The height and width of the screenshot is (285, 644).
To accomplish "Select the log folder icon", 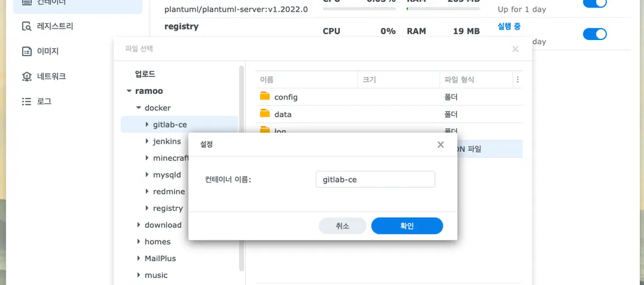I will tap(265, 129).
